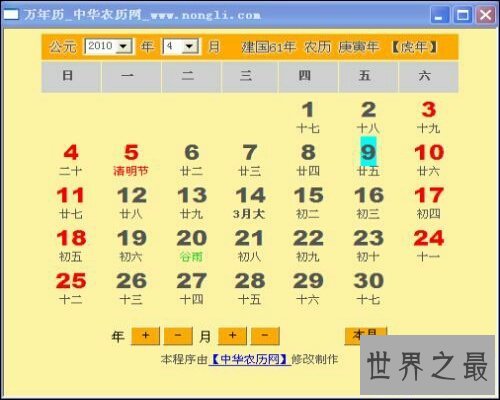Go back a month with minus button
This screenshot has height=400, width=500.
(x=265, y=336)
